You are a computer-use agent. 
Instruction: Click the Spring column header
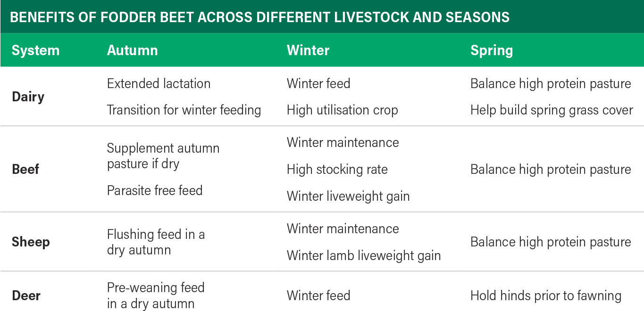[491, 50]
